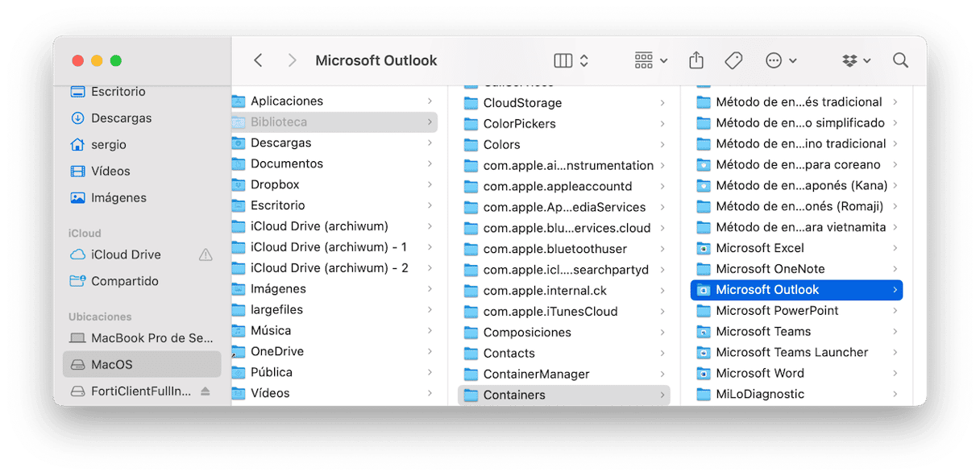Screen dimensions: 980x476
Task: Select Microsoft Word container
Action: 796,374
